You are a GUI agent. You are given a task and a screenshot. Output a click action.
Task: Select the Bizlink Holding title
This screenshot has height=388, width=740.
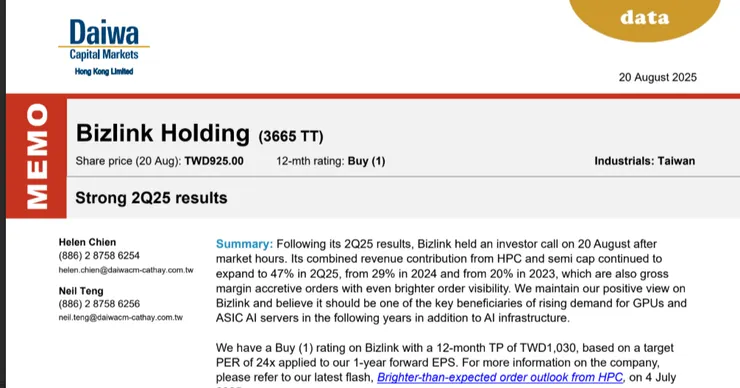163,133
